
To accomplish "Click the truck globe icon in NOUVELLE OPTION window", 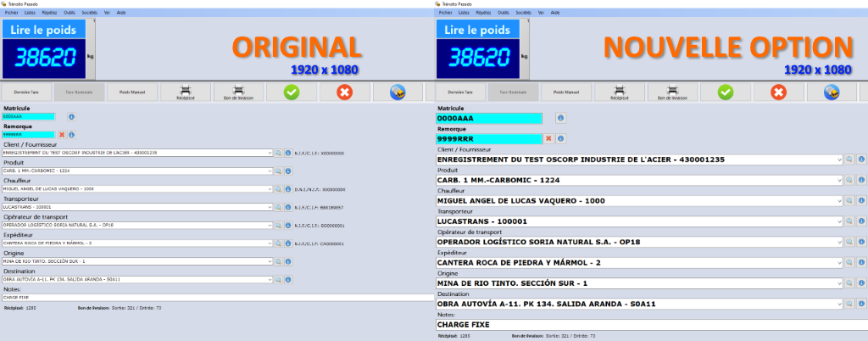I will tap(832, 92).
